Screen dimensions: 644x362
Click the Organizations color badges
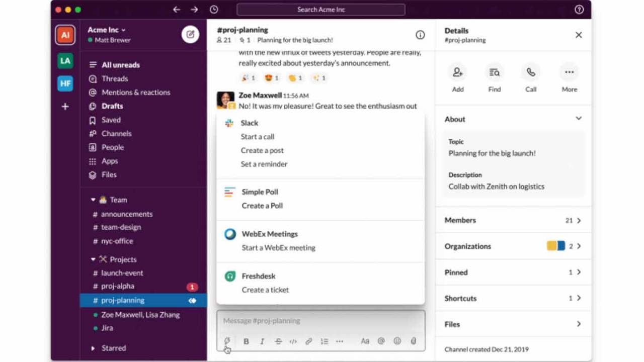556,246
